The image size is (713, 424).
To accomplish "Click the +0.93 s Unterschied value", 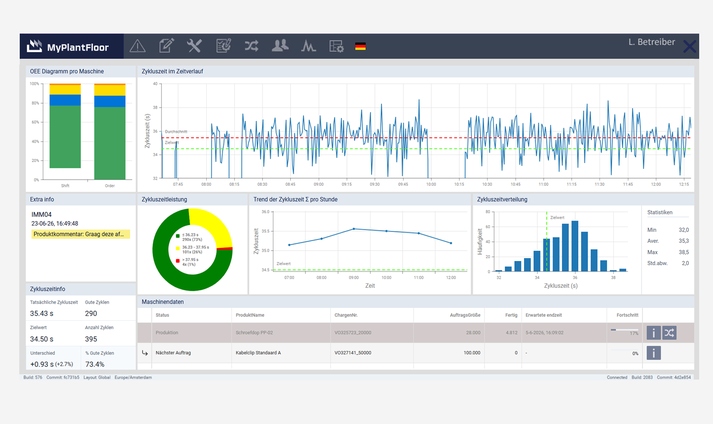I will [51, 364].
